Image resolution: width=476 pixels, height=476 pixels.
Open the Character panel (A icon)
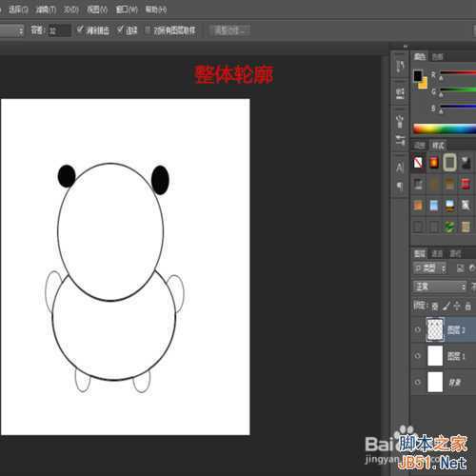(x=400, y=167)
